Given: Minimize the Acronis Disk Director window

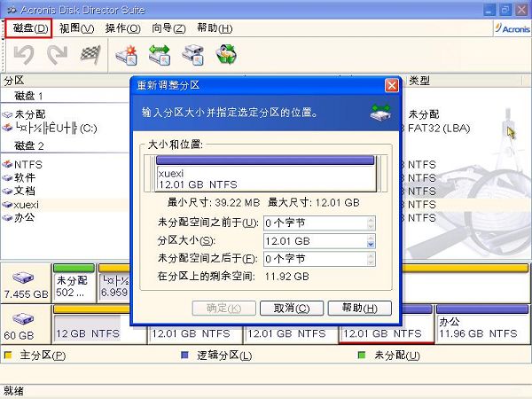Looking at the screenshot, I should pyautogui.click(x=489, y=10).
